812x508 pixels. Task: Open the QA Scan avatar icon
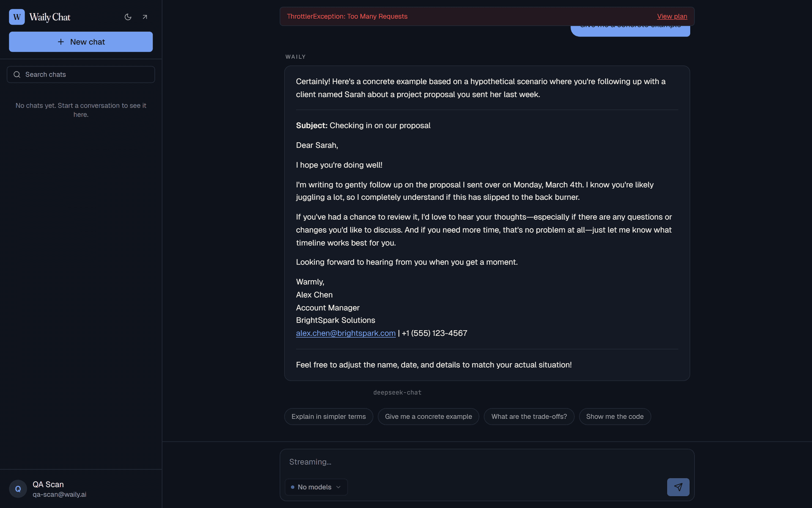18,489
